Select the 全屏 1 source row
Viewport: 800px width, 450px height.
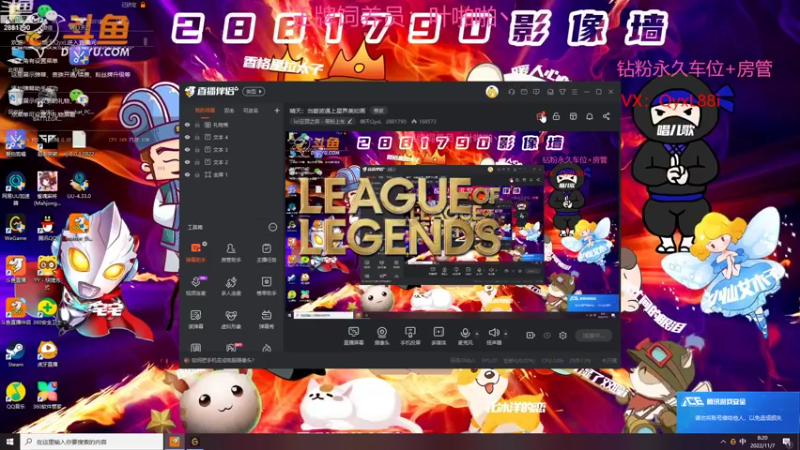coord(232,174)
